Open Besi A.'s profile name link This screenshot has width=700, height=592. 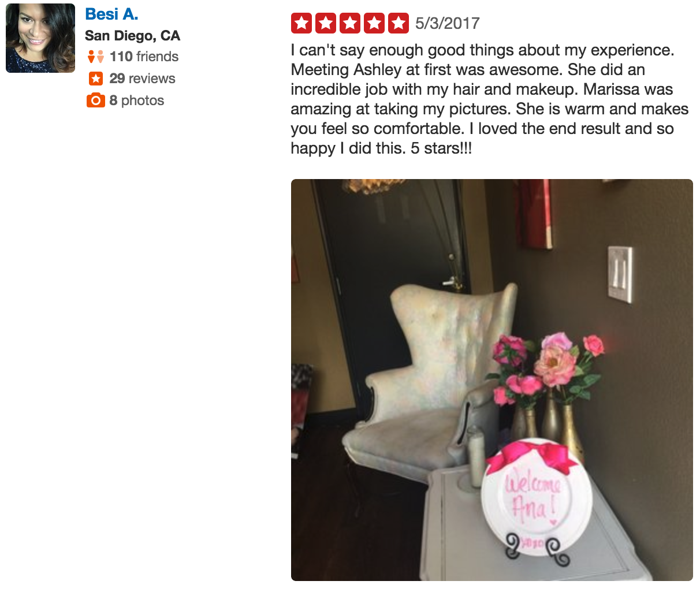point(111,14)
